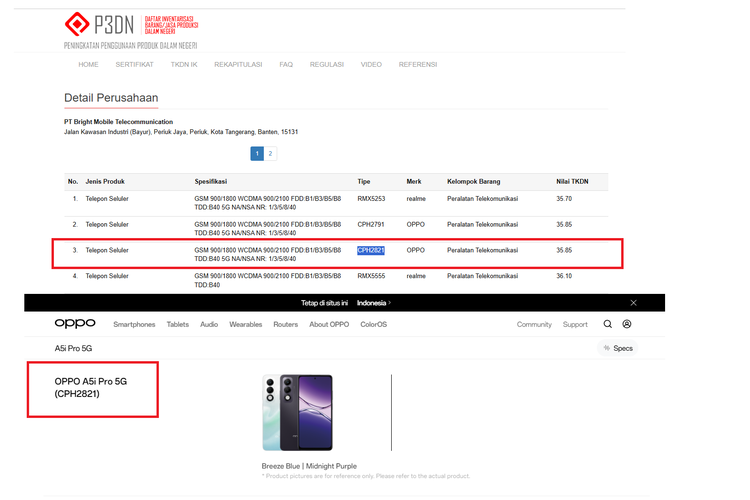Close the black region banner

pyautogui.click(x=633, y=303)
